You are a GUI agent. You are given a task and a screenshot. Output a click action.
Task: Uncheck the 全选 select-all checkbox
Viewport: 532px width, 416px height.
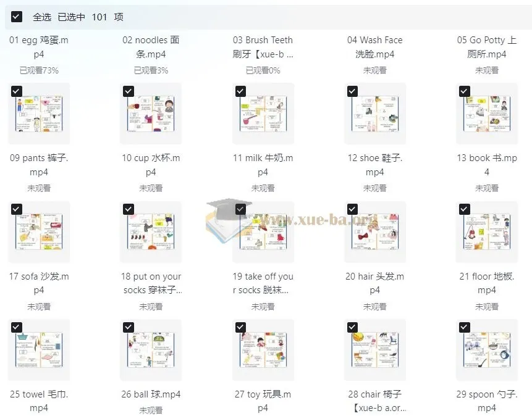point(17,17)
